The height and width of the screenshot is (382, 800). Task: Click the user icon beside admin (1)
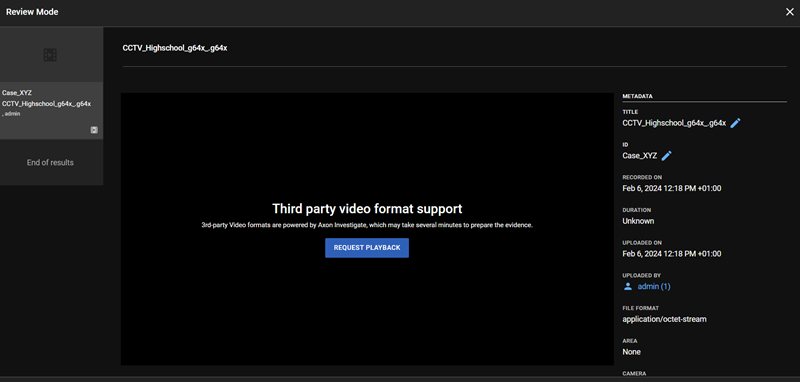628,287
